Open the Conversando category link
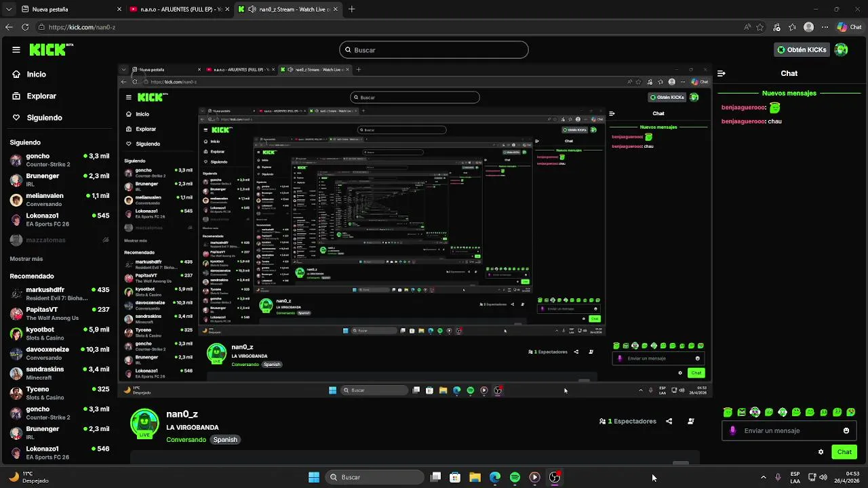The height and width of the screenshot is (488, 868). coord(186,440)
